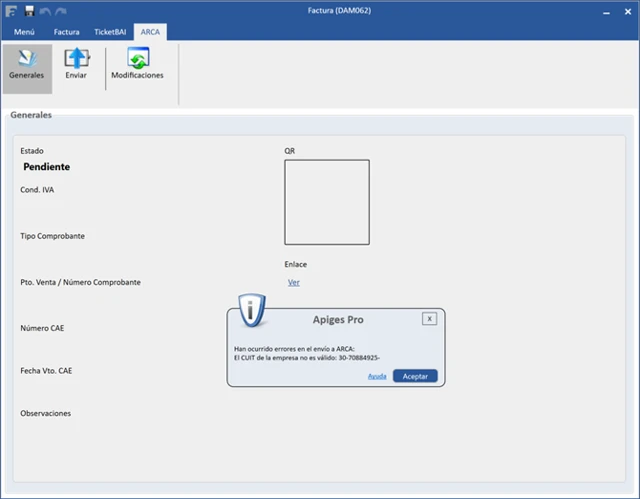This screenshot has height=499, width=640.
Task: Minimize the Factura window
Action: point(604,11)
